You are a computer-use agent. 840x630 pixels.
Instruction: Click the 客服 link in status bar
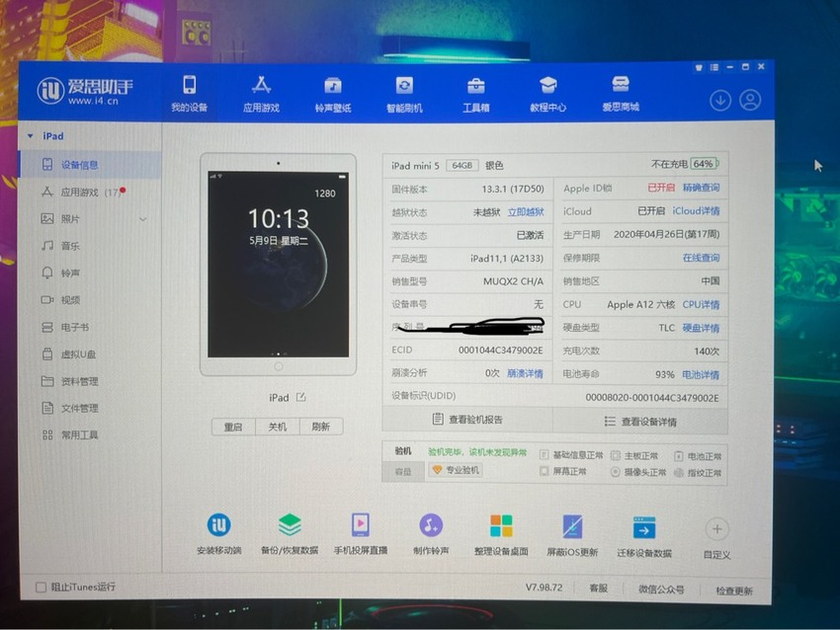[x=599, y=589]
